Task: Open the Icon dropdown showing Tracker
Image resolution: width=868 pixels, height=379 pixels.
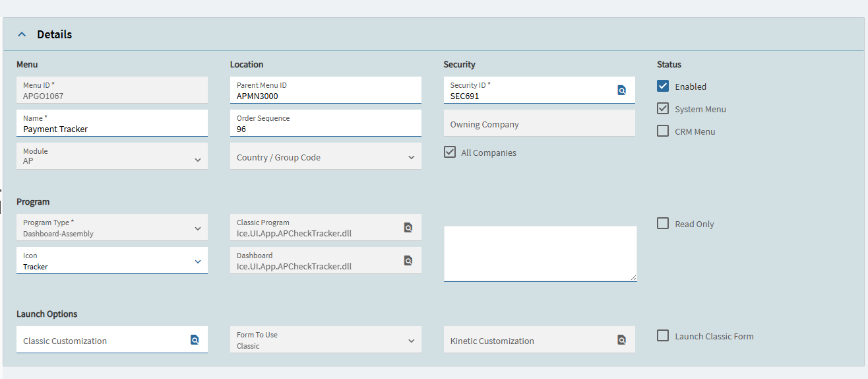Action: pos(112,260)
